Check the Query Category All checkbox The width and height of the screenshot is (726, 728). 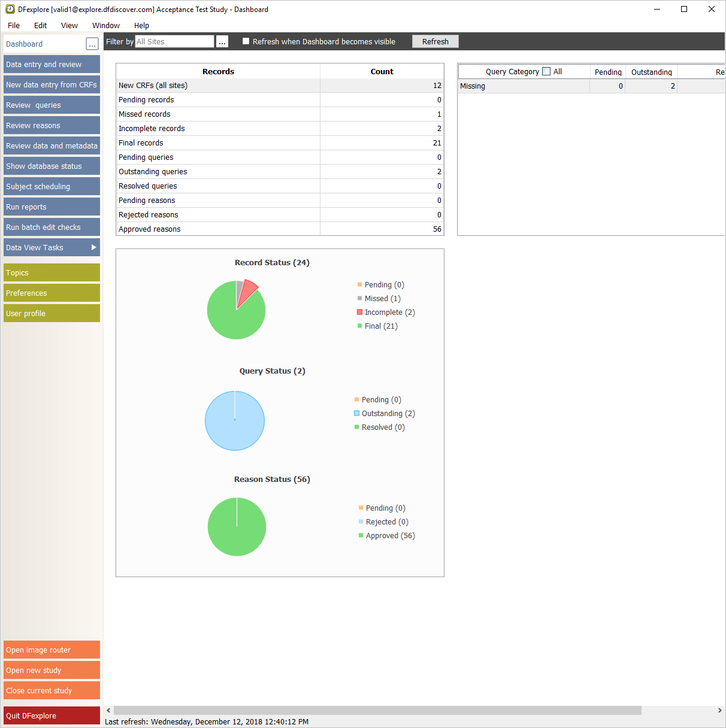click(x=546, y=71)
